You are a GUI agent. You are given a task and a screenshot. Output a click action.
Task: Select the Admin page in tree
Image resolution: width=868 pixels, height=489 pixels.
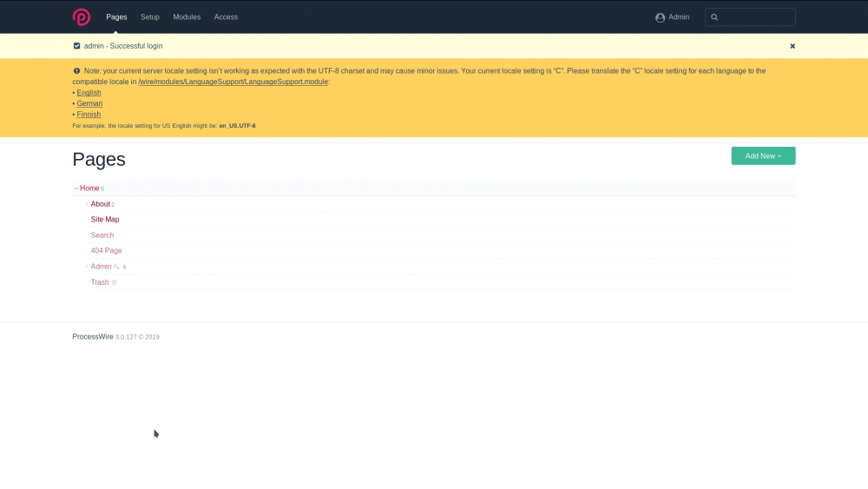pos(101,267)
